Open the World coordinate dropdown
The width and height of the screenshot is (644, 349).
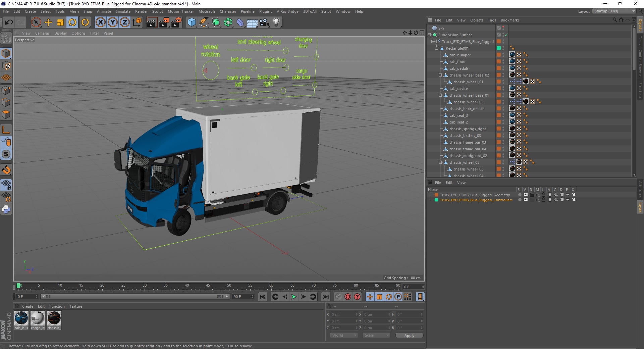click(344, 335)
